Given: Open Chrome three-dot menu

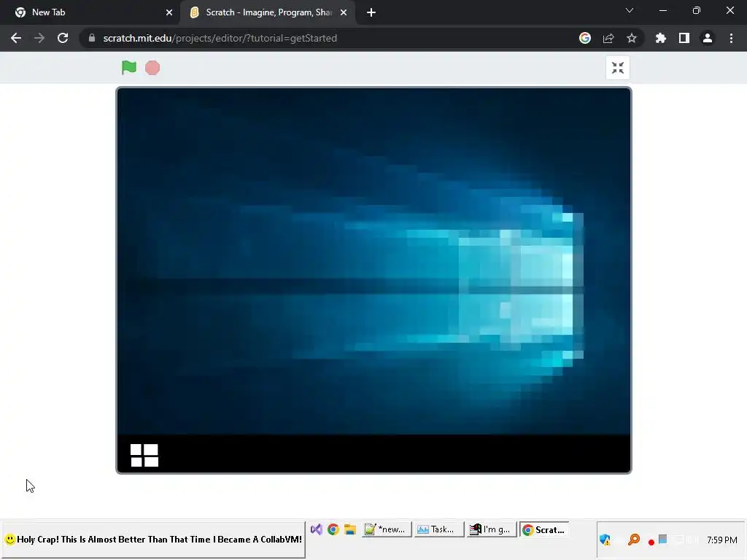Looking at the screenshot, I should click(x=731, y=38).
